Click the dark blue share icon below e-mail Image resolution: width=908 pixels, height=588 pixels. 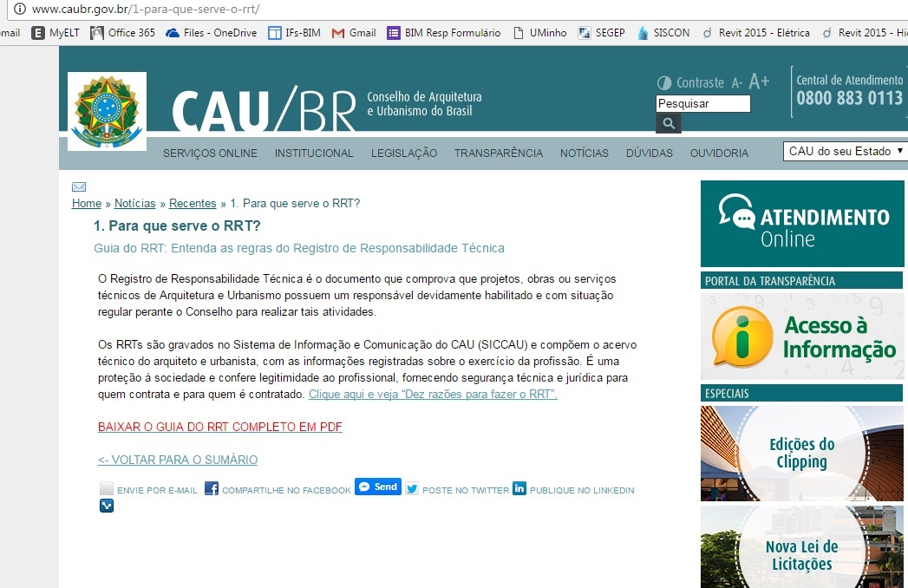107,506
